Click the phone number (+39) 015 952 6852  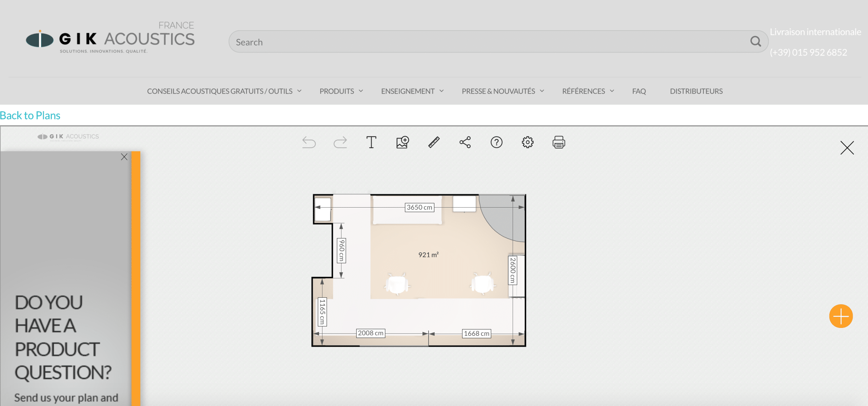tap(808, 52)
